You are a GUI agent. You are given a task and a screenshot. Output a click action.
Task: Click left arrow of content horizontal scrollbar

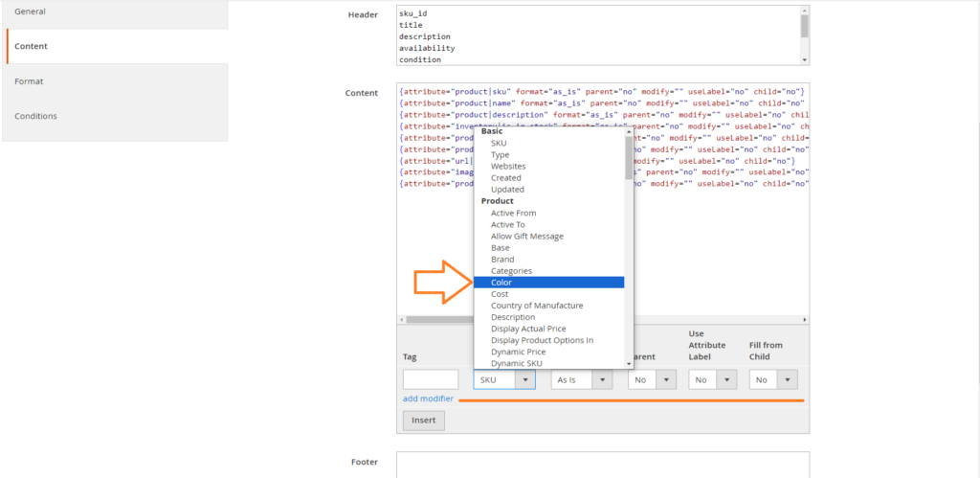402,319
